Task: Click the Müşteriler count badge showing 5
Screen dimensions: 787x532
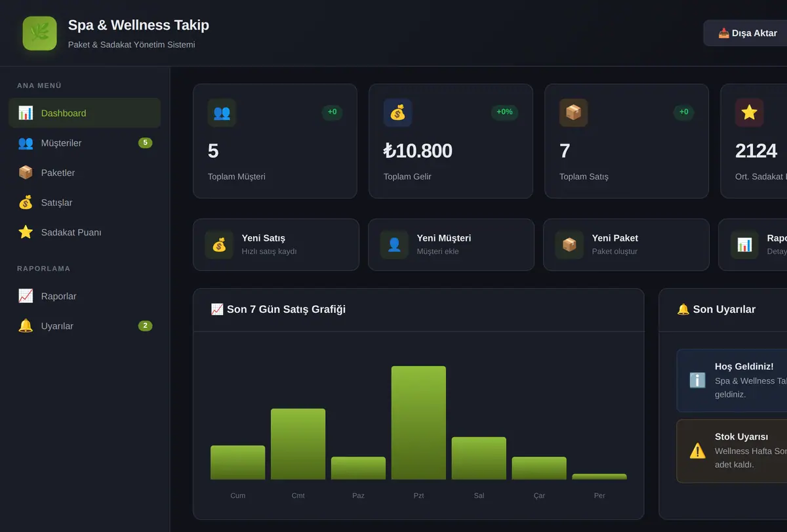Action: [x=145, y=143]
